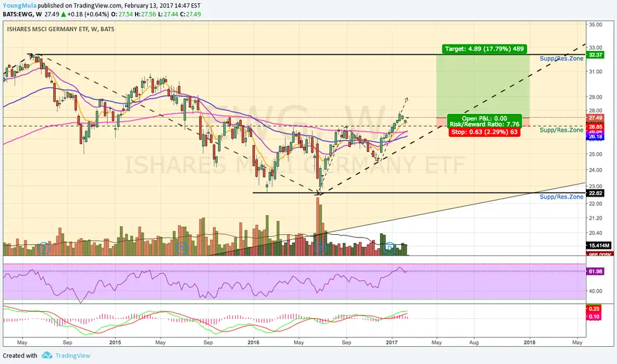The width and height of the screenshot is (617, 364).
Task: Click the 61.98 RSI value label
Action: 595,271
